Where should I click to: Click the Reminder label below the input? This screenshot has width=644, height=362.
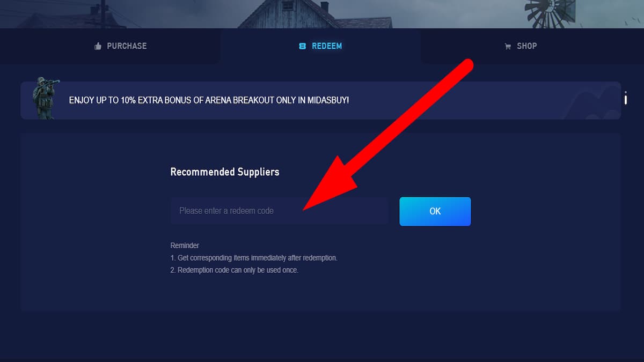coord(185,246)
